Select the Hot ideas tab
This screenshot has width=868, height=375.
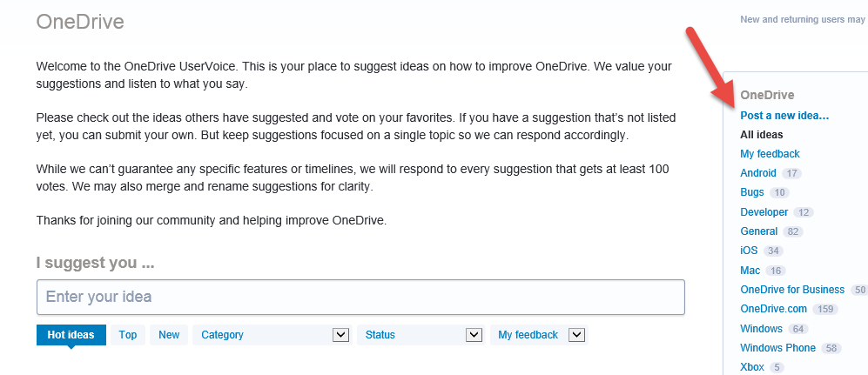[71, 335]
